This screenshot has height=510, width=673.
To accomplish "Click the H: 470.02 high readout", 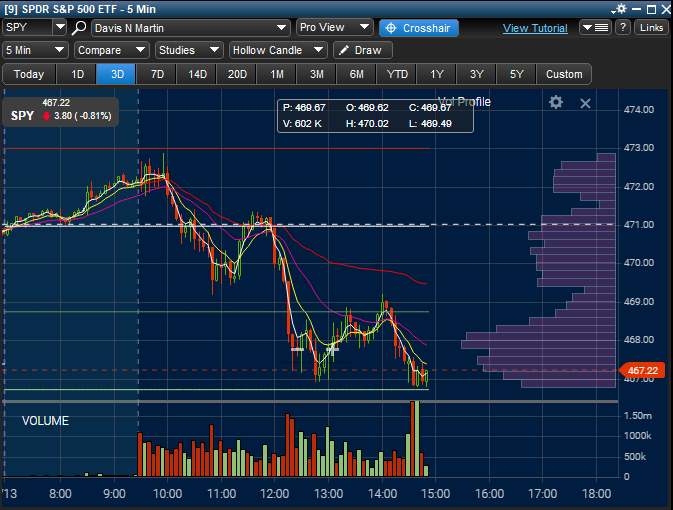I will [367, 124].
